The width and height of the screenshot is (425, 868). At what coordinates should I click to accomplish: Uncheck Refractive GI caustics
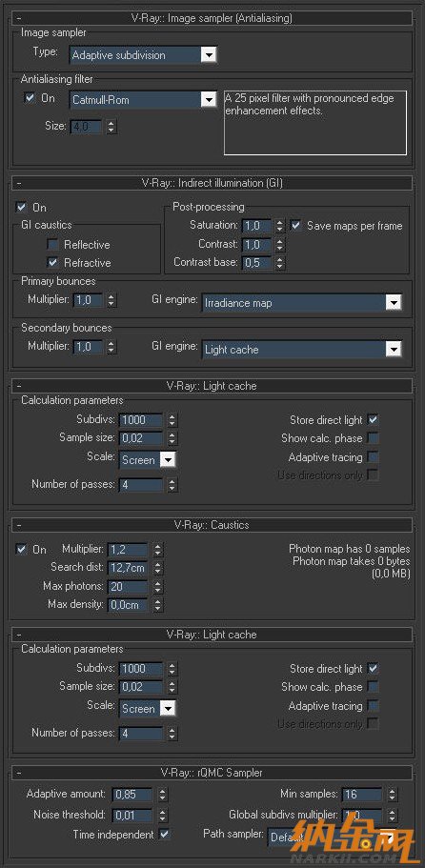(x=53, y=262)
